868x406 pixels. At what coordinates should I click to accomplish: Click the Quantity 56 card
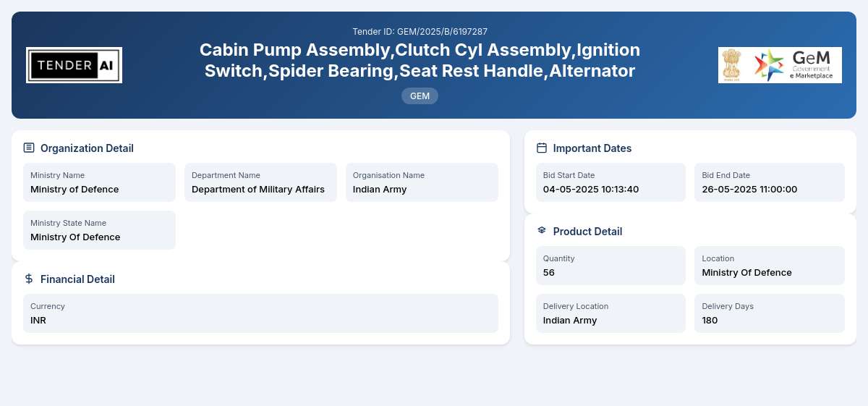(x=610, y=266)
